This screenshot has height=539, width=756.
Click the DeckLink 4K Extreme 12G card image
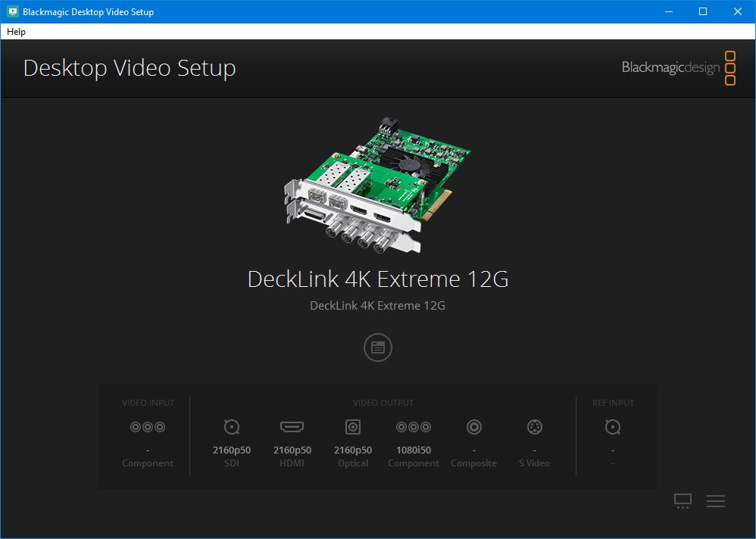click(x=377, y=185)
